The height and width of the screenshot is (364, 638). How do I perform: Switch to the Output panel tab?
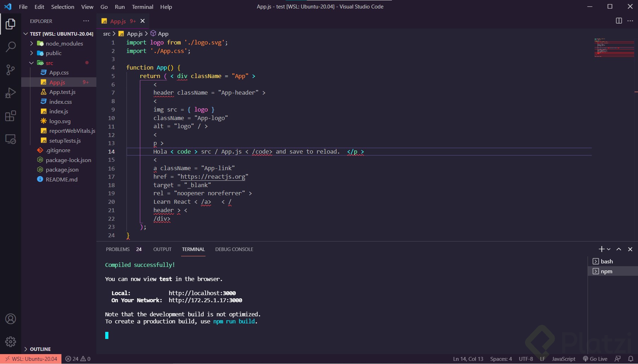[x=162, y=249]
